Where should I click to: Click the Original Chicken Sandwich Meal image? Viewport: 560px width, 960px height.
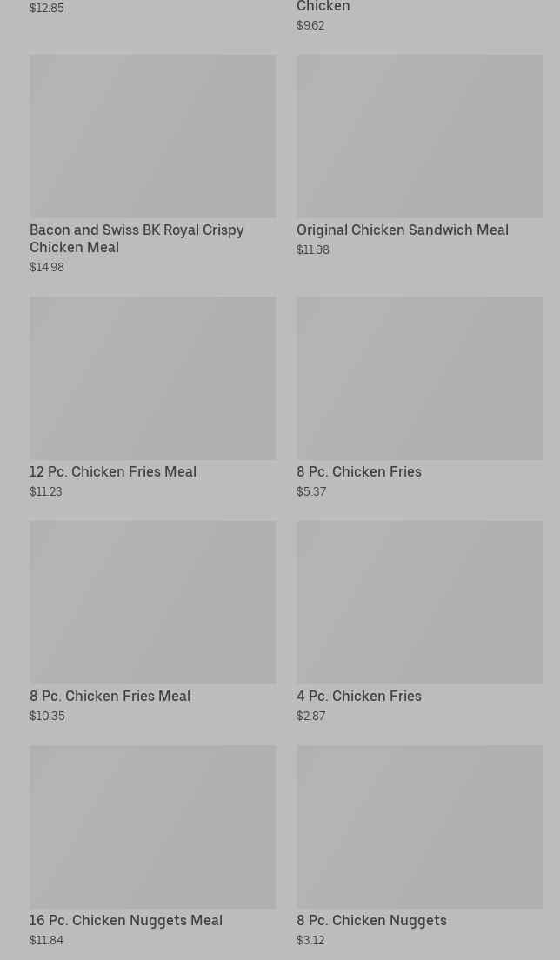click(419, 136)
